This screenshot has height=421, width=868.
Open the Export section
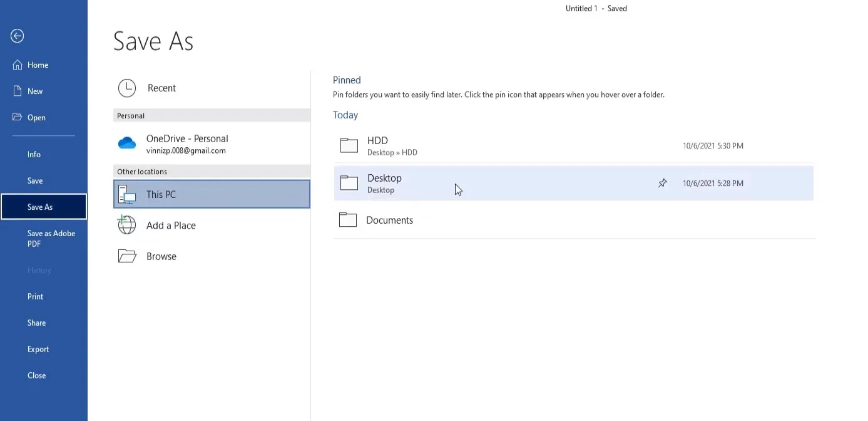[38, 349]
